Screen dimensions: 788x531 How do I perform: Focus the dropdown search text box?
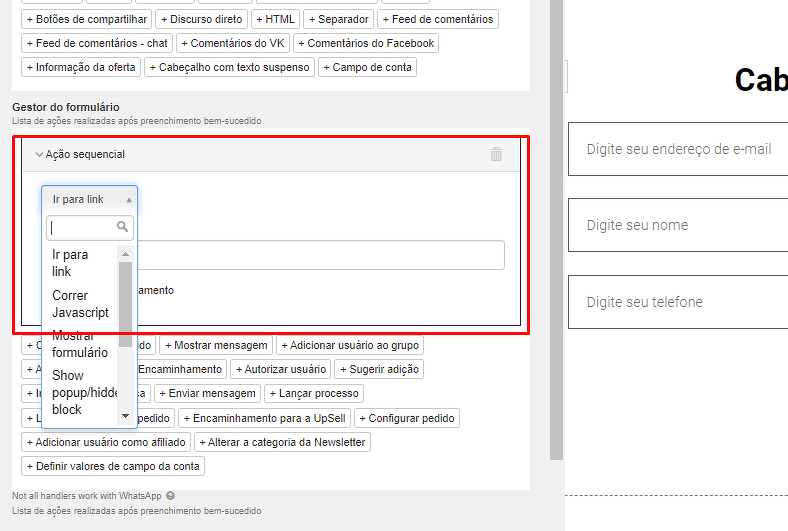(x=82, y=227)
